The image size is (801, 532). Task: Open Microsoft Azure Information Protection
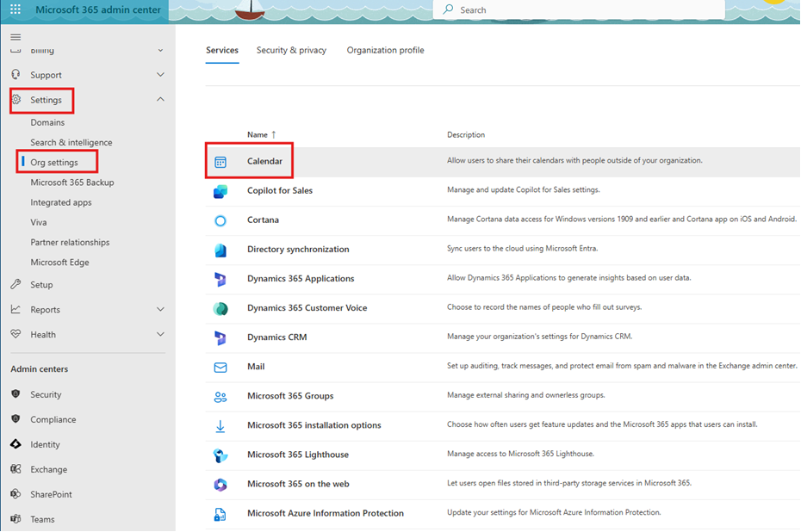[326, 513]
